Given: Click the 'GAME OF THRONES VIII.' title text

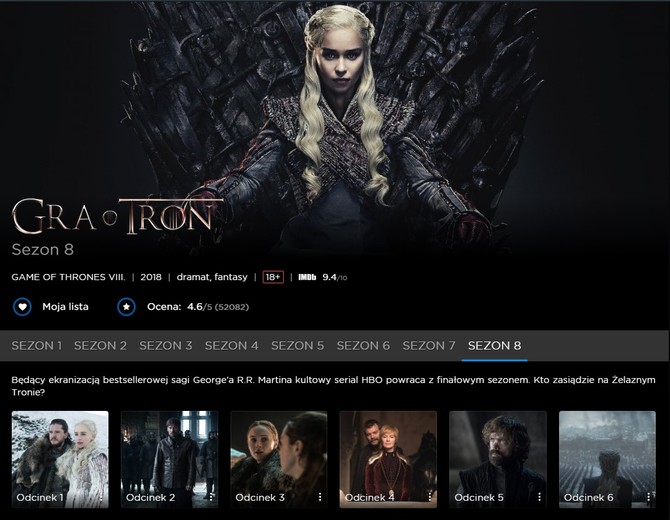Looking at the screenshot, I should (x=68, y=277).
